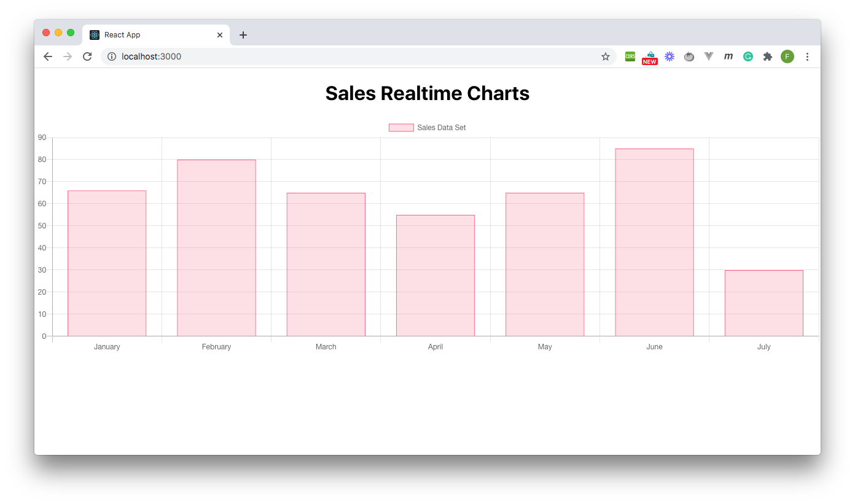
Task: Click the Medium extension icon
Action: [728, 56]
